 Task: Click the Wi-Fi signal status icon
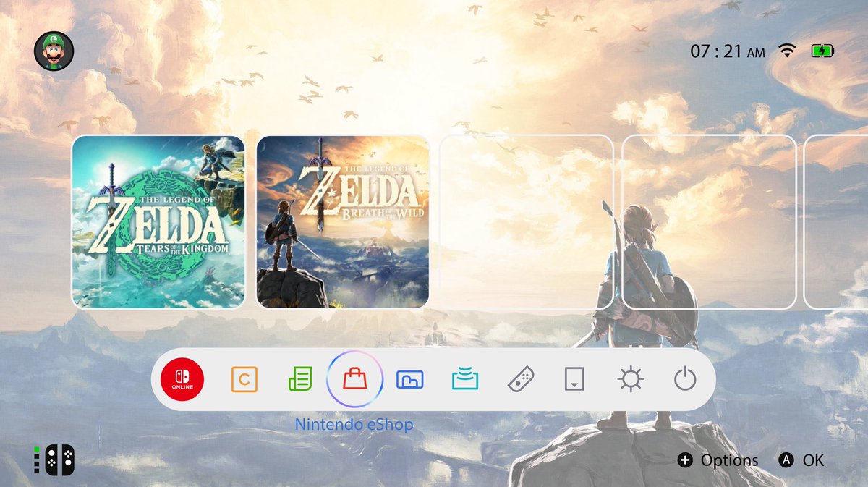(787, 51)
